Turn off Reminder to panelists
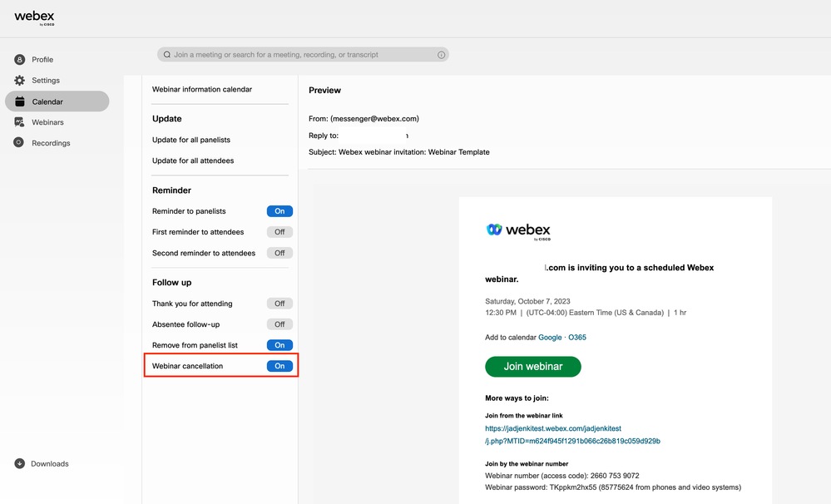The image size is (831, 504). pyautogui.click(x=279, y=210)
